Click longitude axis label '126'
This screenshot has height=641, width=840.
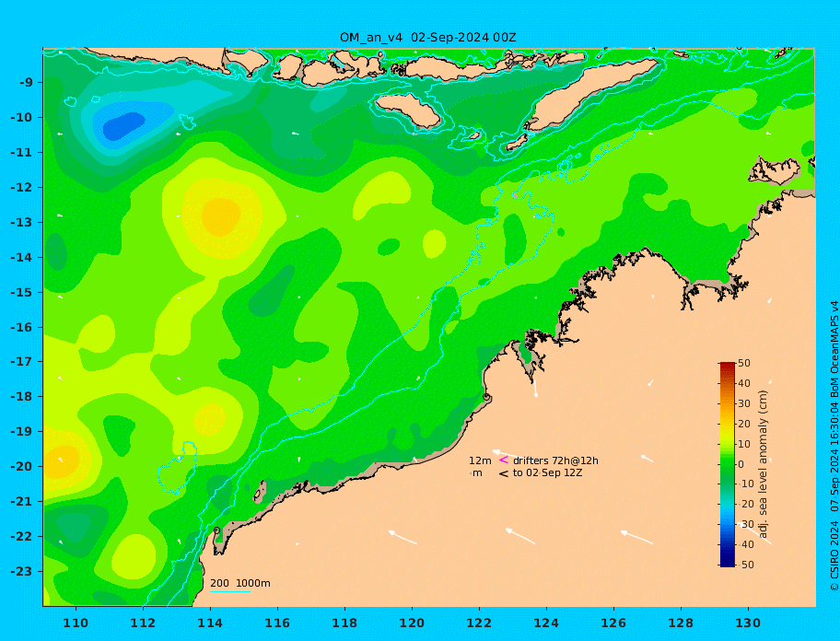pyautogui.click(x=613, y=623)
